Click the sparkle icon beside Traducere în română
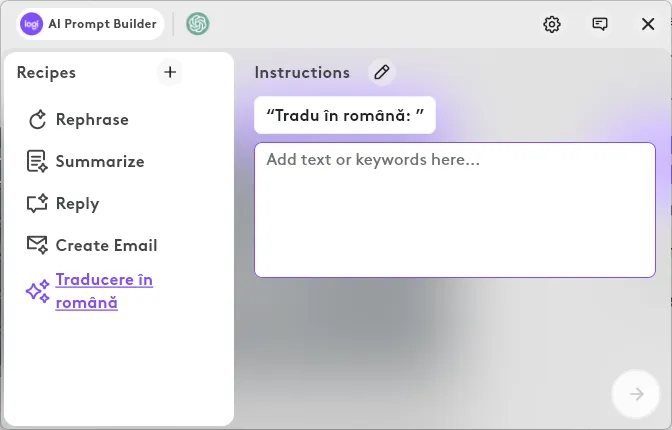Viewport: 672px width, 430px height. coord(37,291)
